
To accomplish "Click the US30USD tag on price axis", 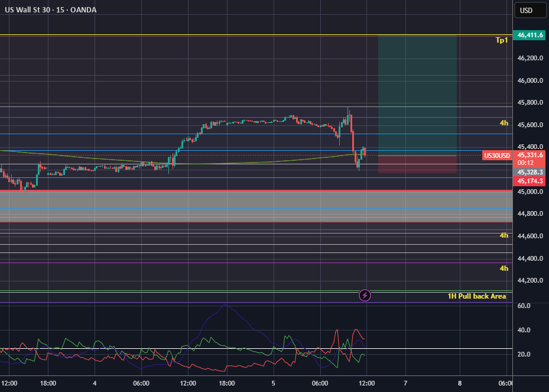I will coord(497,155).
